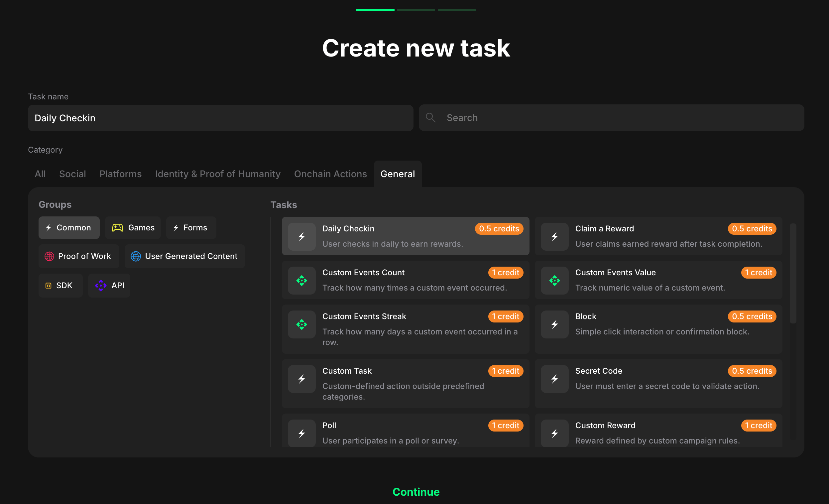The width and height of the screenshot is (829, 504).
Task: Click the green icon of Custom Events Value
Action: coord(554,280)
